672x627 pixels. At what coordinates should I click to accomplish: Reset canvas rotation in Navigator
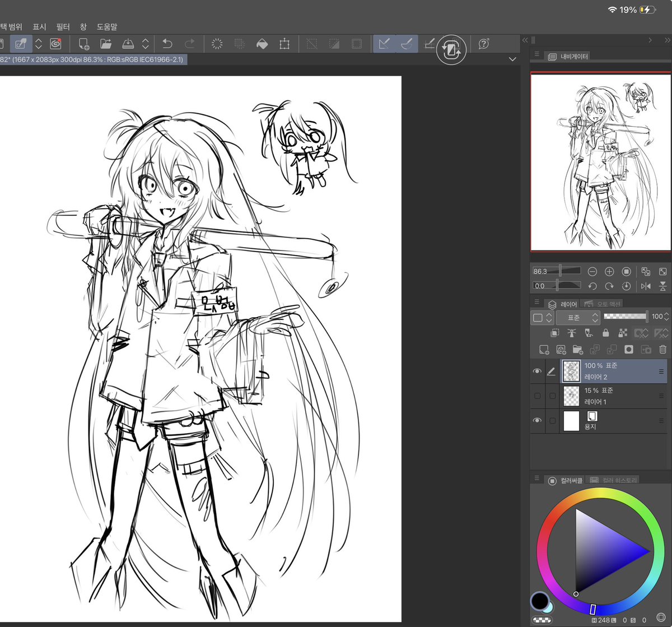coord(627,286)
